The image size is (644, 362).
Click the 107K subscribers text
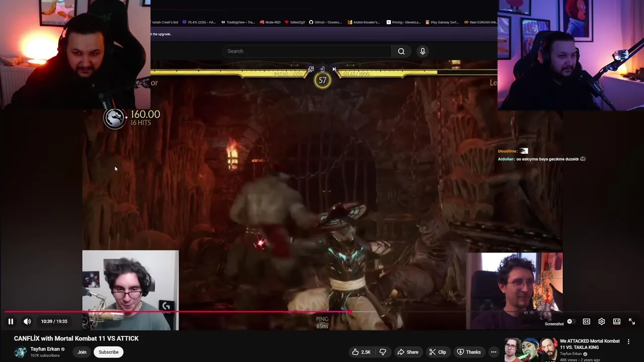[x=45, y=355]
